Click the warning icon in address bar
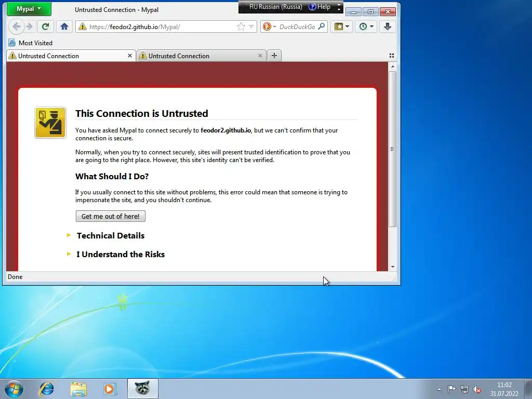This screenshot has height=399, width=532. pos(83,27)
